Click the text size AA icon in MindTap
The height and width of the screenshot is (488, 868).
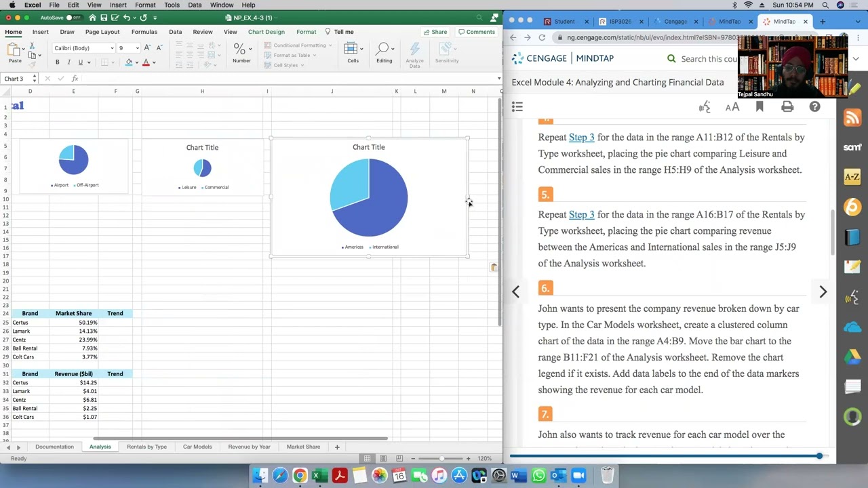(x=732, y=106)
